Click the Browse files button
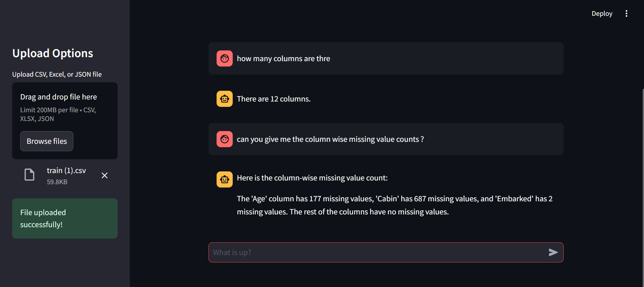Image resolution: width=644 pixels, height=287 pixels. 47,141
